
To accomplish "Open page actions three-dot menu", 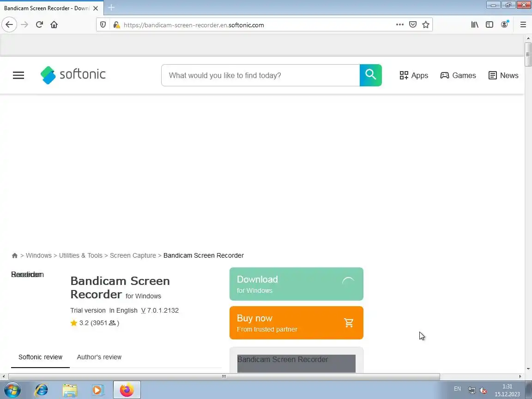I will (x=399, y=24).
